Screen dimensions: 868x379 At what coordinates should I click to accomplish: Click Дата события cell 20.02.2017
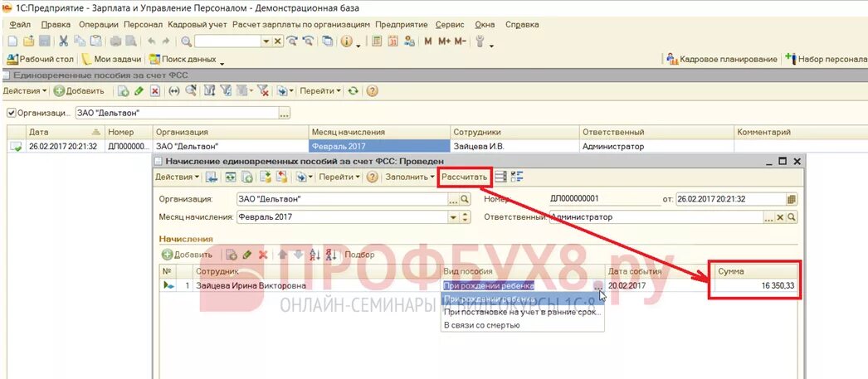[660, 286]
